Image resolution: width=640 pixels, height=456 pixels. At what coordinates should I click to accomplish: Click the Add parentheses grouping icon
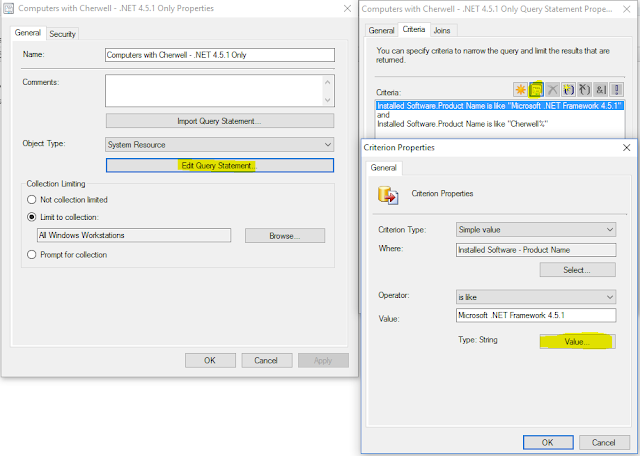[568, 89]
